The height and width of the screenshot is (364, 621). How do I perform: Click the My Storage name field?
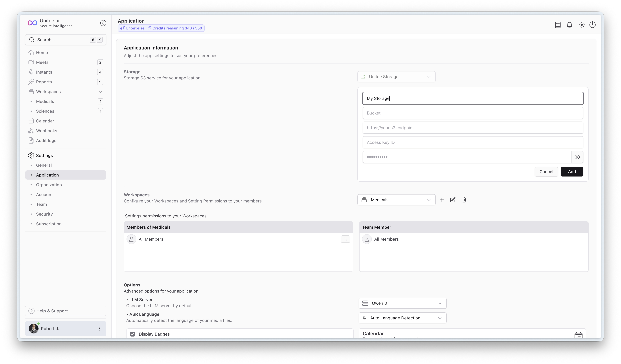(473, 98)
